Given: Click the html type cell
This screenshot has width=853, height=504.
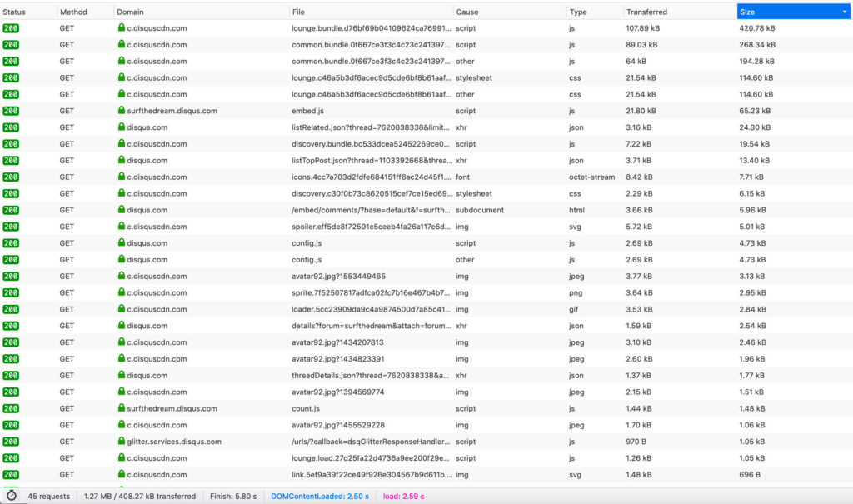Looking at the screenshot, I should coord(576,210).
